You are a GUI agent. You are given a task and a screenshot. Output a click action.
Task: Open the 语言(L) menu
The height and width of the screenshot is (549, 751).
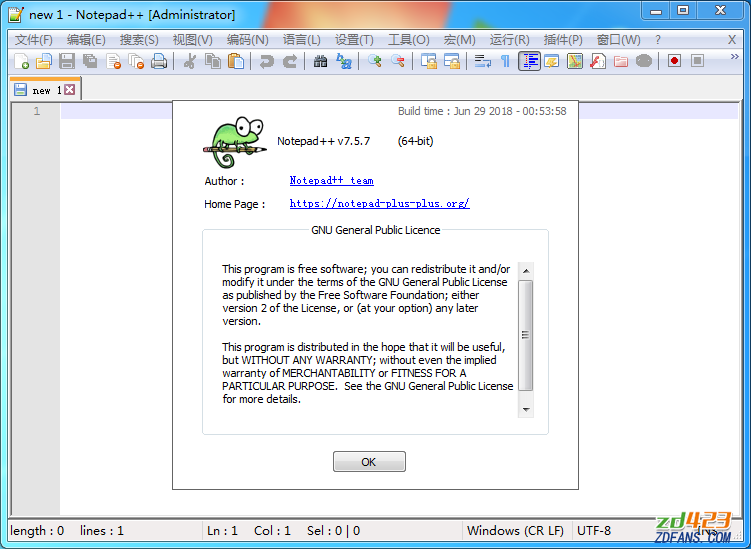(x=301, y=40)
